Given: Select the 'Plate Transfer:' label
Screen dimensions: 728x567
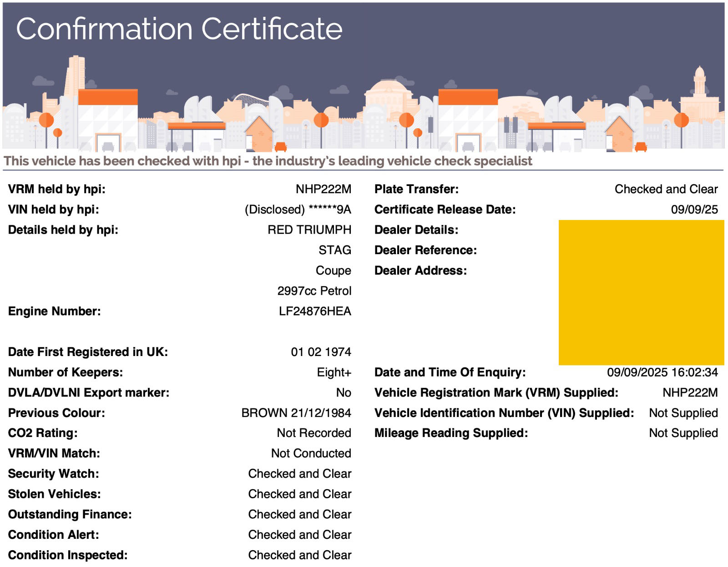Looking at the screenshot, I should [x=416, y=189].
